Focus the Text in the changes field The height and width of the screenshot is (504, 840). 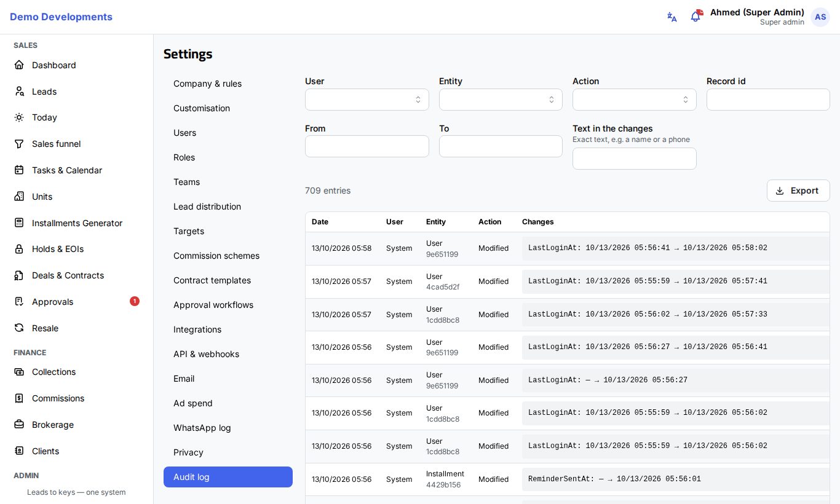tap(635, 159)
